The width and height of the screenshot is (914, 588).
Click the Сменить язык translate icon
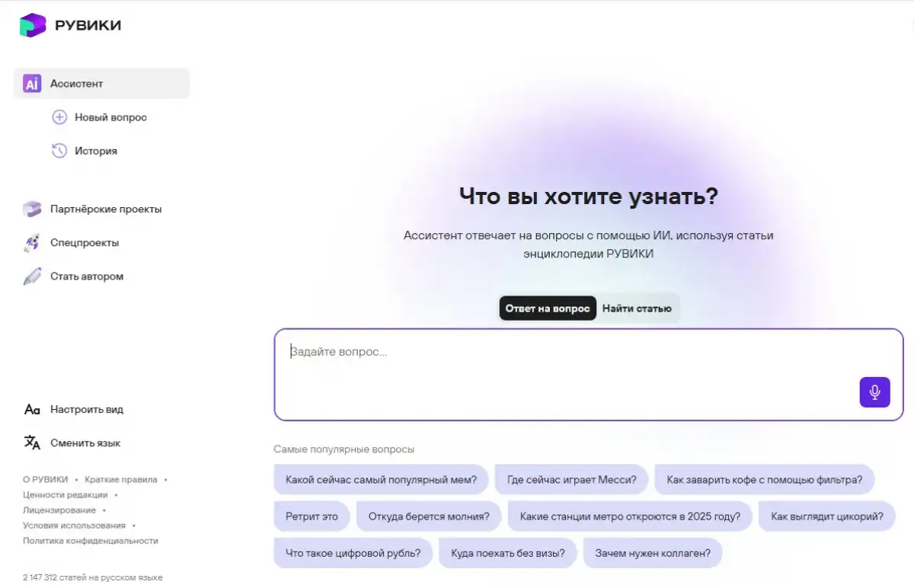[32, 443]
